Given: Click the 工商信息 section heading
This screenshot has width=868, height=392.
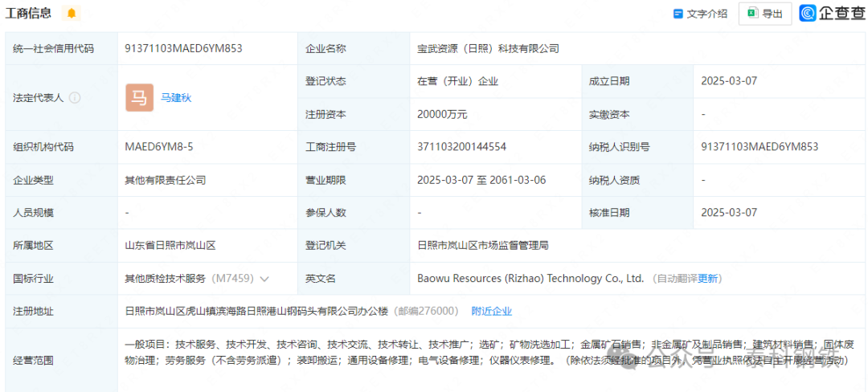Looking at the screenshot, I should pyautogui.click(x=28, y=14).
